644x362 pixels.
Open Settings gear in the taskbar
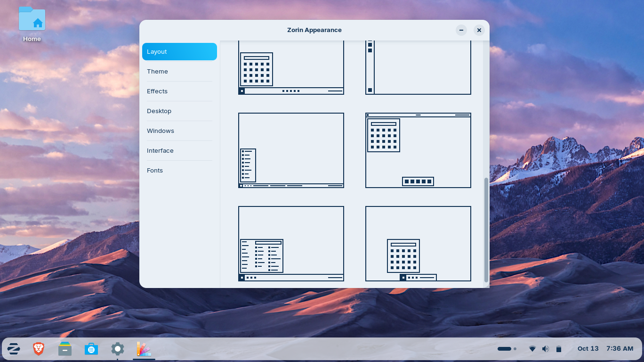tap(118, 349)
